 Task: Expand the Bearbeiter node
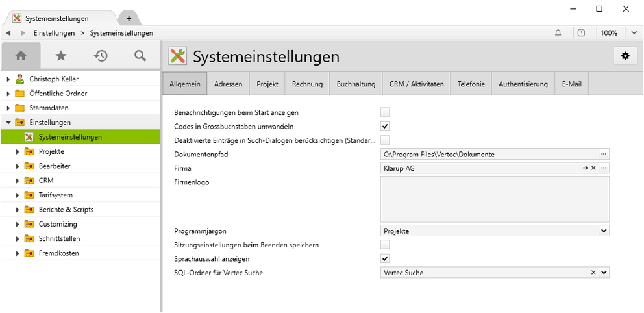(x=18, y=166)
